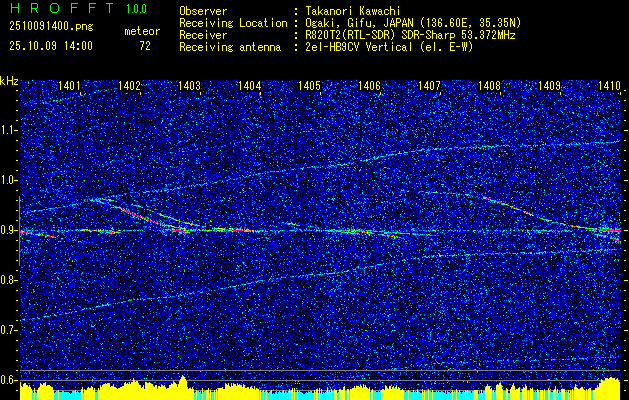
Task: Click the 0.7 kHz axis label
Action: [8, 330]
